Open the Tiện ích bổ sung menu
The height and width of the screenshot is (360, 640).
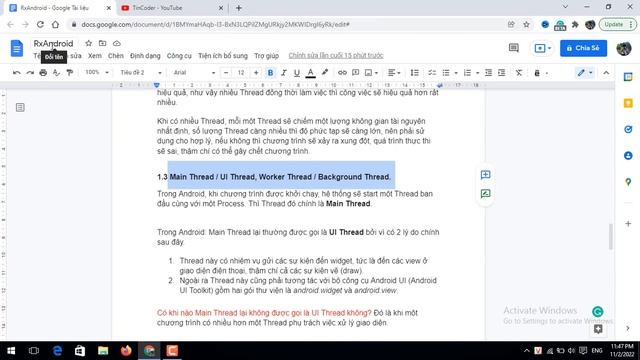pyautogui.click(x=223, y=56)
